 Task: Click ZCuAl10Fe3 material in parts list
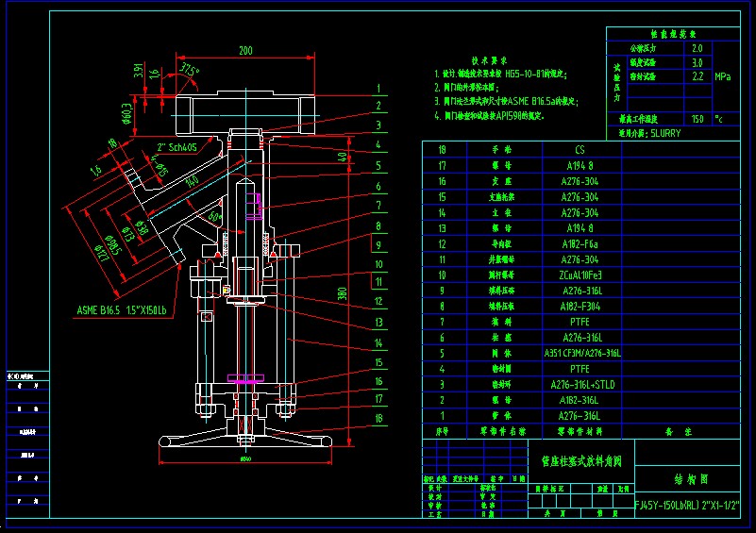[x=580, y=275]
